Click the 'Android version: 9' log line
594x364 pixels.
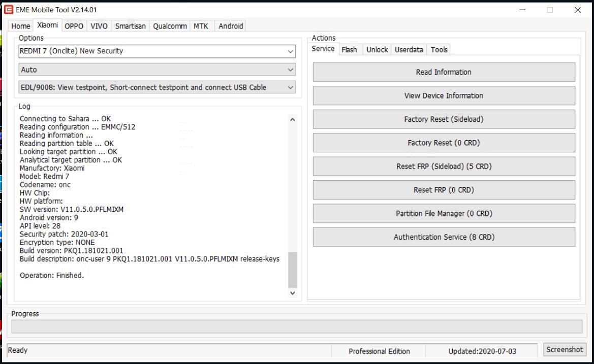[49, 218]
